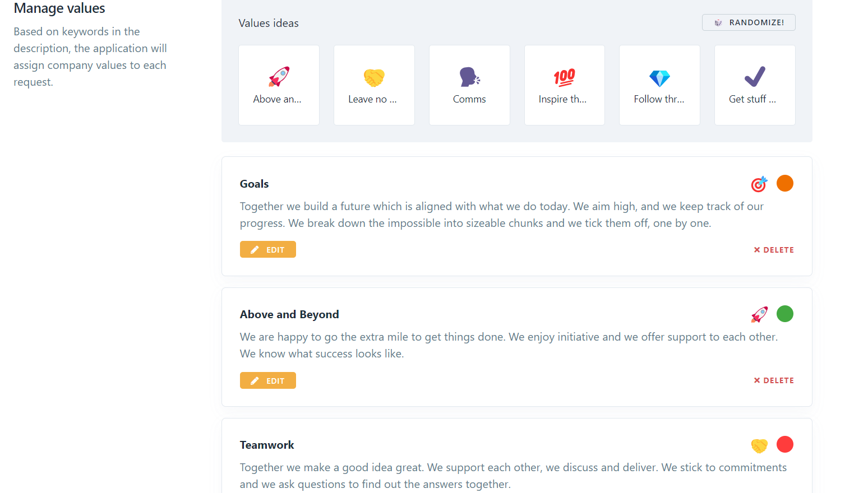Click the Manage values heading
The width and height of the screenshot is (868, 493).
pyautogui.click(x=59, y=8)
